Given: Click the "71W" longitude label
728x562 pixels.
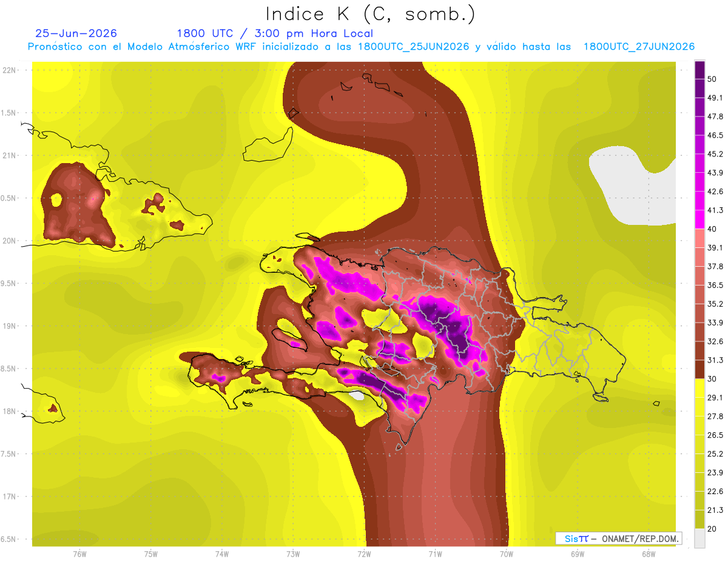Looking at the screenshot, I should coord(435,554).
